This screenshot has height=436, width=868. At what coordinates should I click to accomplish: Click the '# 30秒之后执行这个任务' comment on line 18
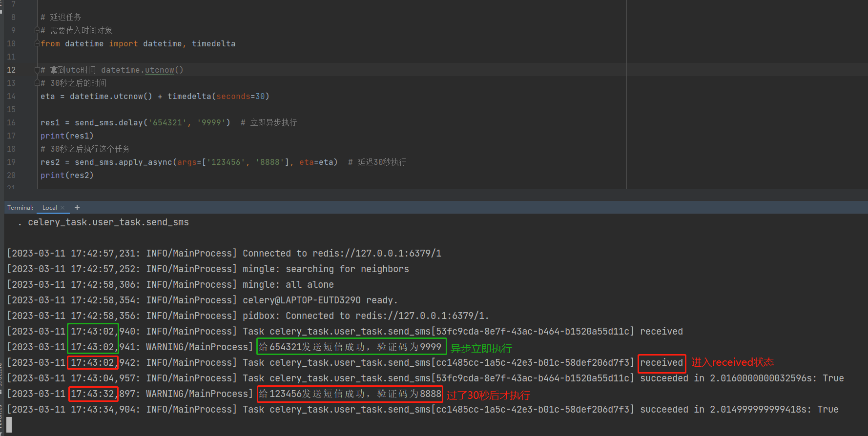[x=85, y=149]
